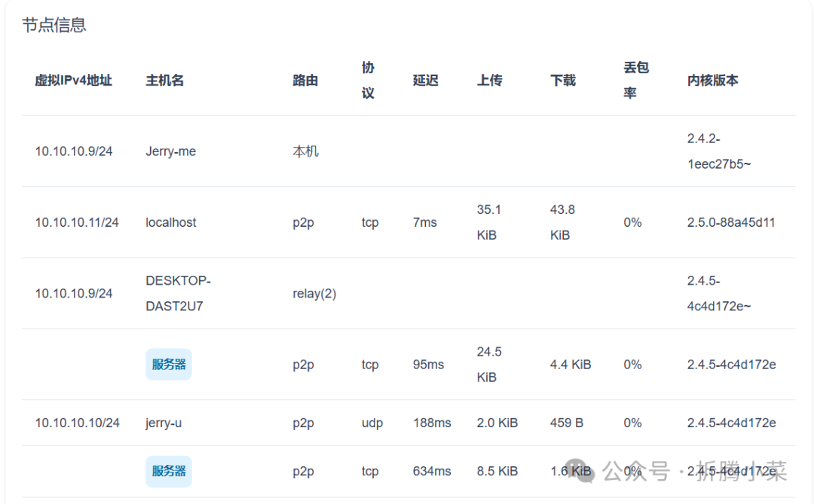Screen dimensions: 814x504
Task: Click the 上传 column header
Action: pos(489,81)
